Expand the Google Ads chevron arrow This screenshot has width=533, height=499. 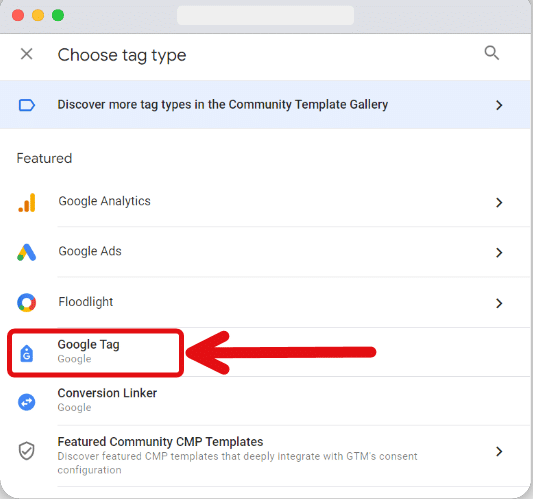[x=499, y=253]
